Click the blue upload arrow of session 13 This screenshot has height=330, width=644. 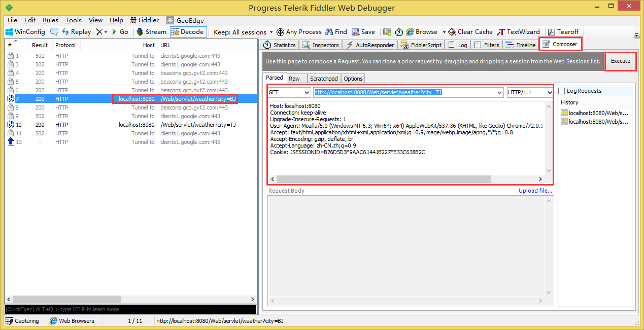(11, 142)
